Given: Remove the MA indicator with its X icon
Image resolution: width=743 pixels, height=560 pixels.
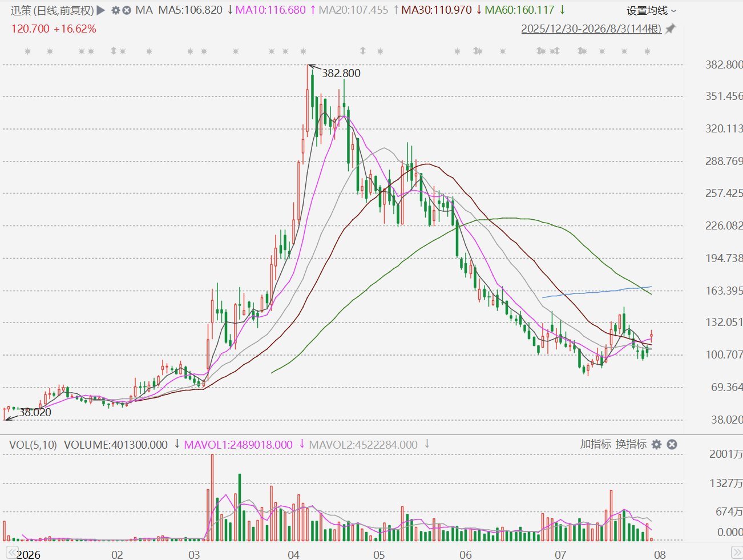Looking at the screenshot, I should tap(127, 10).
